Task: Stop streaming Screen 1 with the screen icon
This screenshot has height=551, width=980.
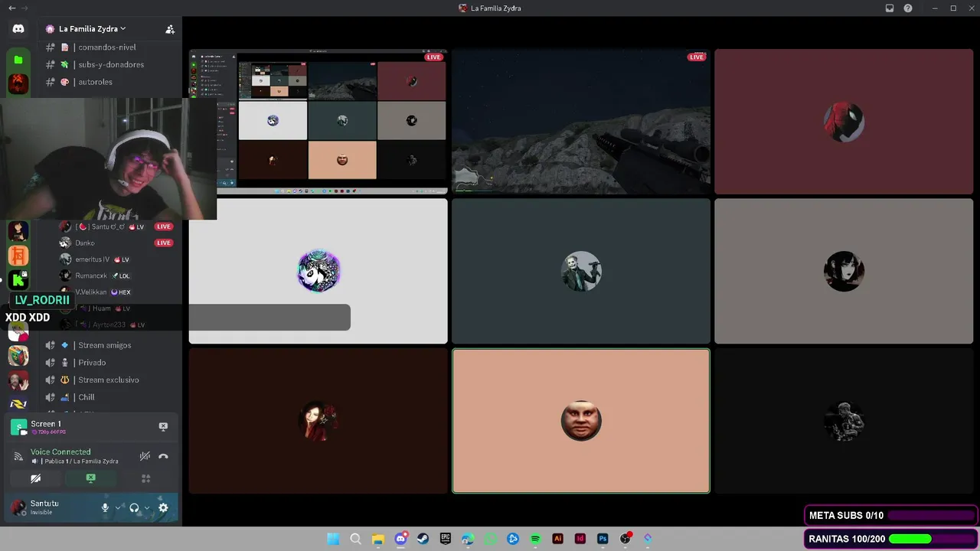Action: pyautogui.click(x=163, y=426)
